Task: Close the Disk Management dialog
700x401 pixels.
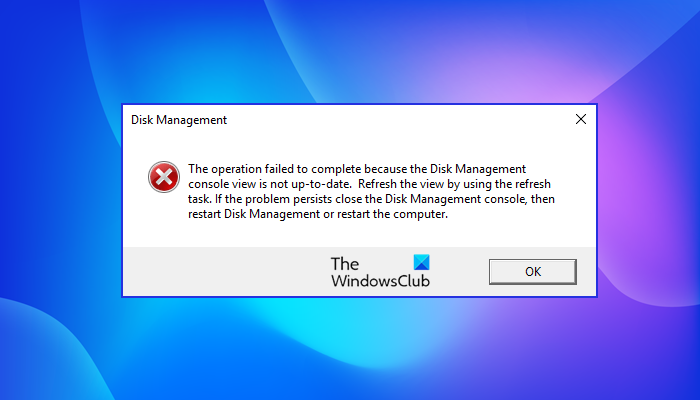Action: (580, 120)
